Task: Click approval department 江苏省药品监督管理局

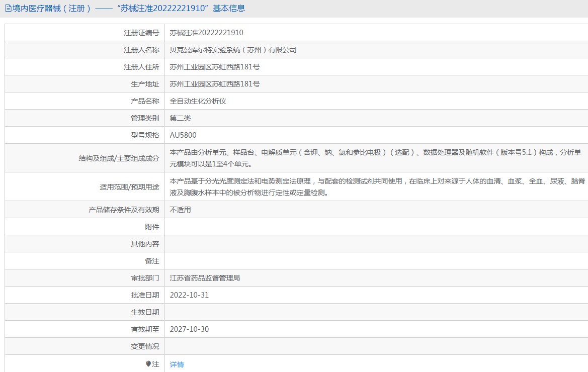Action: click(205, 278)
